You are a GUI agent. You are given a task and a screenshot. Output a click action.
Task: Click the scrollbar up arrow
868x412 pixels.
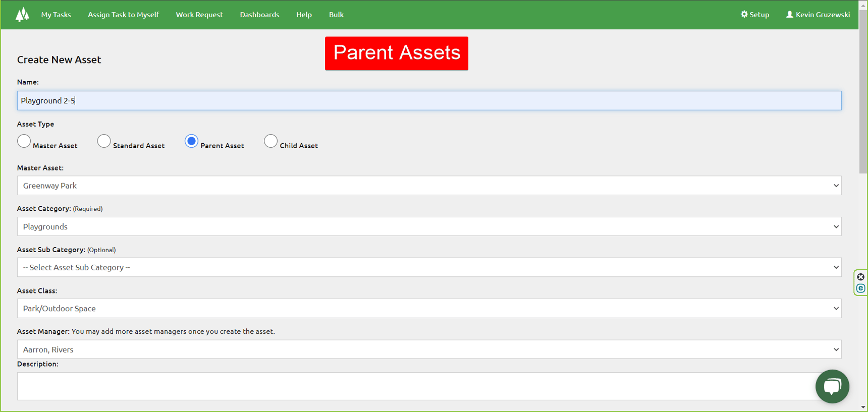(x=863, y=5)
